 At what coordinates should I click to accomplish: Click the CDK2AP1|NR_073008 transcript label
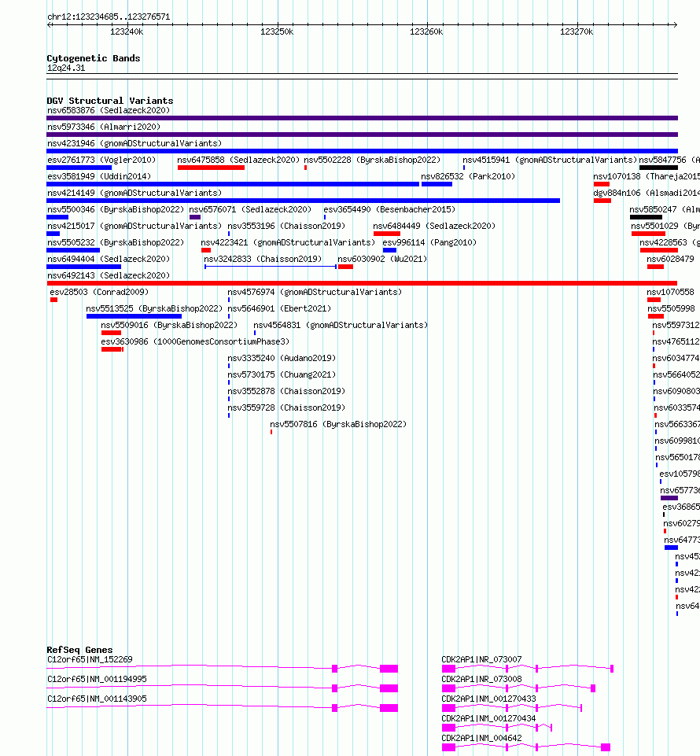click(481, 679)
